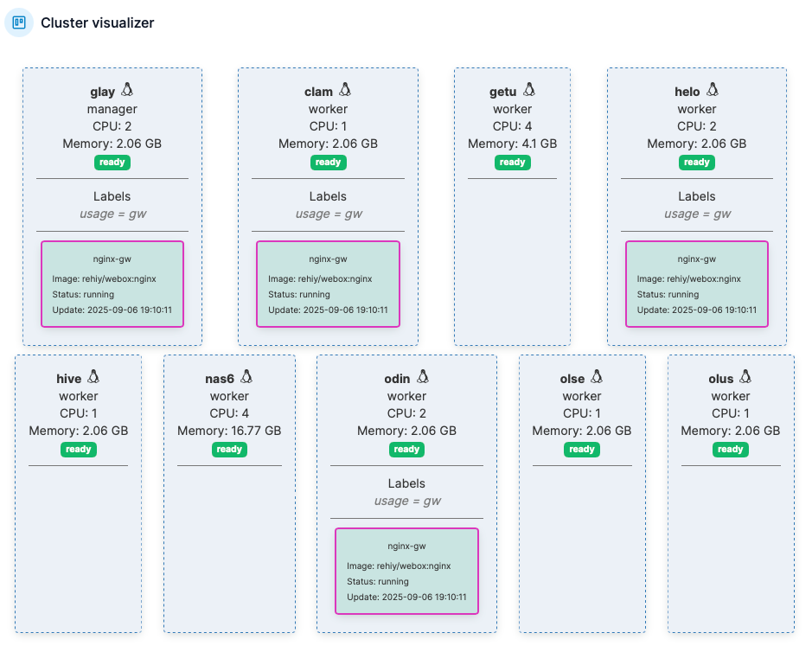Image resolution: width=812 pixels, height=652 pixels.
Task: Click the Cluster visualizer header icon
Action: (x=19, y=22)
